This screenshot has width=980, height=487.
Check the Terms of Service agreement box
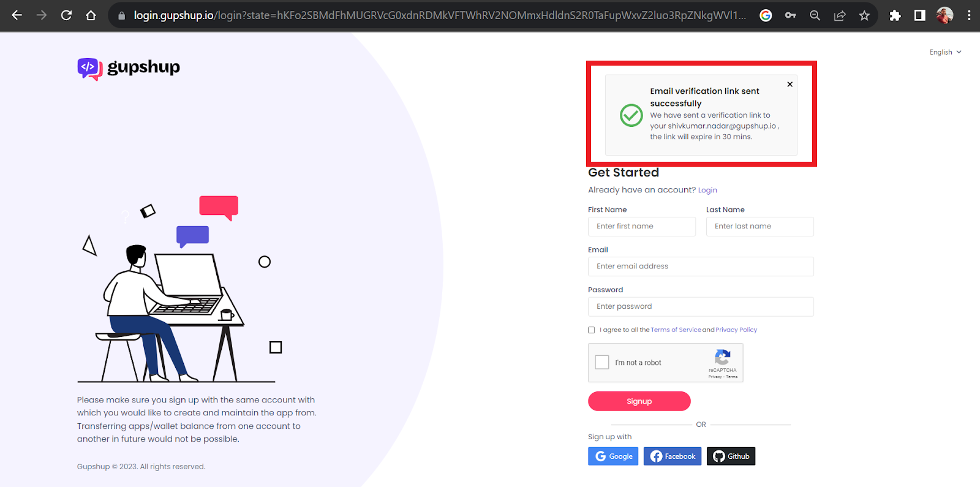tap(592, 330)
